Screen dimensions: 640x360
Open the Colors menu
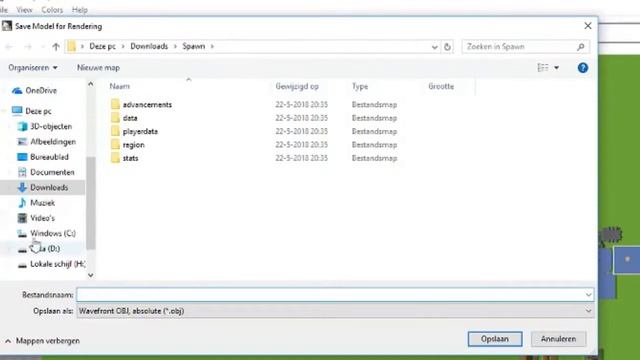click(x=52, y=9)
